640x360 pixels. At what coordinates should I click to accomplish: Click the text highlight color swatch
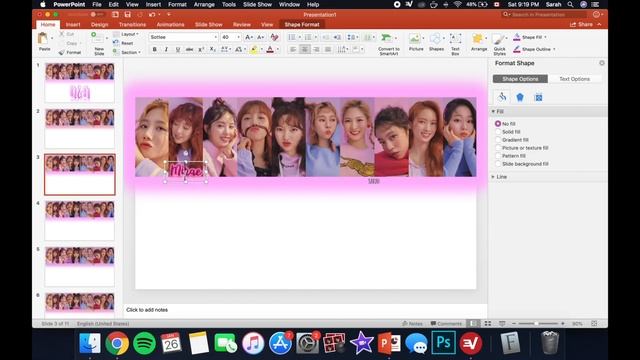[253, 49]
